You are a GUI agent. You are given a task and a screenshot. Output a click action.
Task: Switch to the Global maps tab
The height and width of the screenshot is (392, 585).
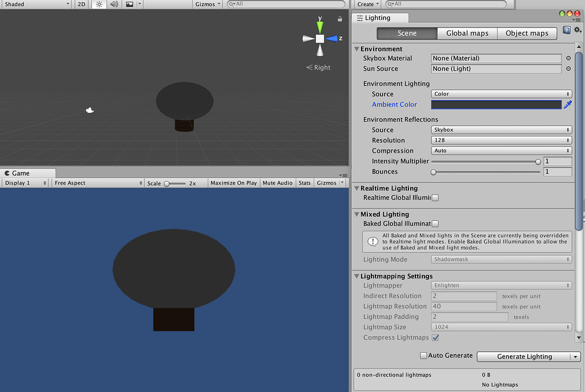pyautogui.click(x=467, y=33)
